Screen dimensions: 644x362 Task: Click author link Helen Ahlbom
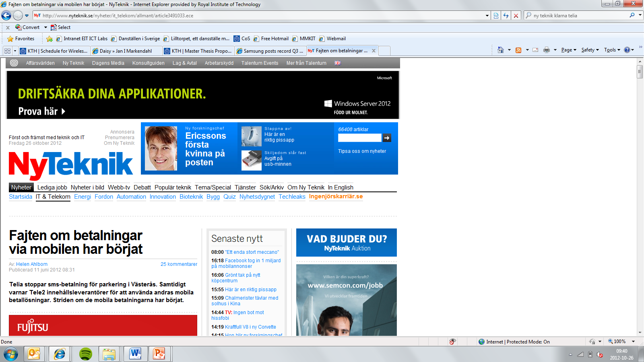[32, 264]
